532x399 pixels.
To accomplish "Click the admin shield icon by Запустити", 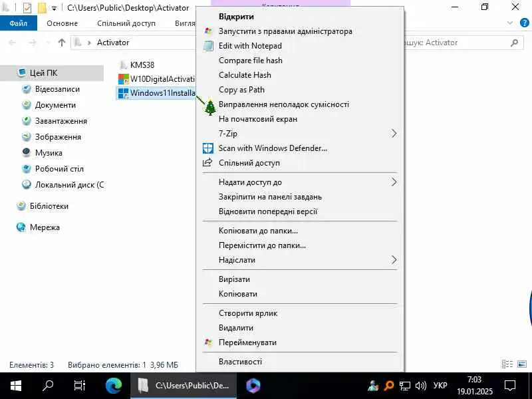I will tap(208, 31).
